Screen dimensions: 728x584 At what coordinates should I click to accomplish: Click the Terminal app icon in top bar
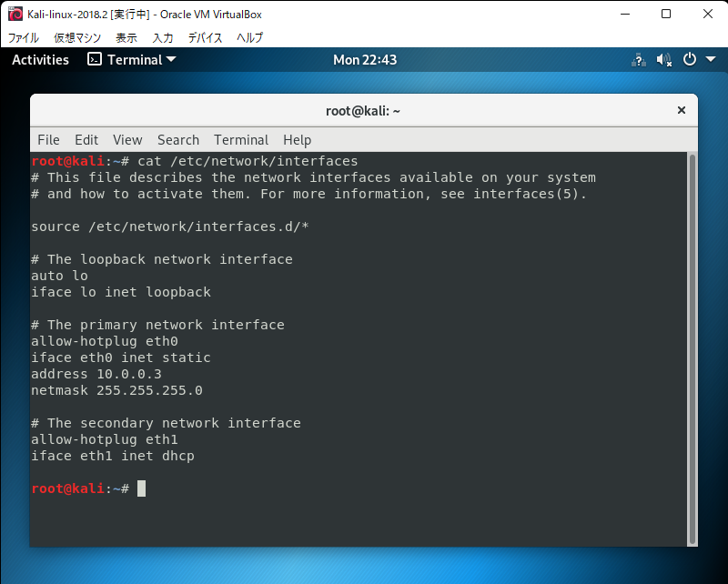(95, 59)
